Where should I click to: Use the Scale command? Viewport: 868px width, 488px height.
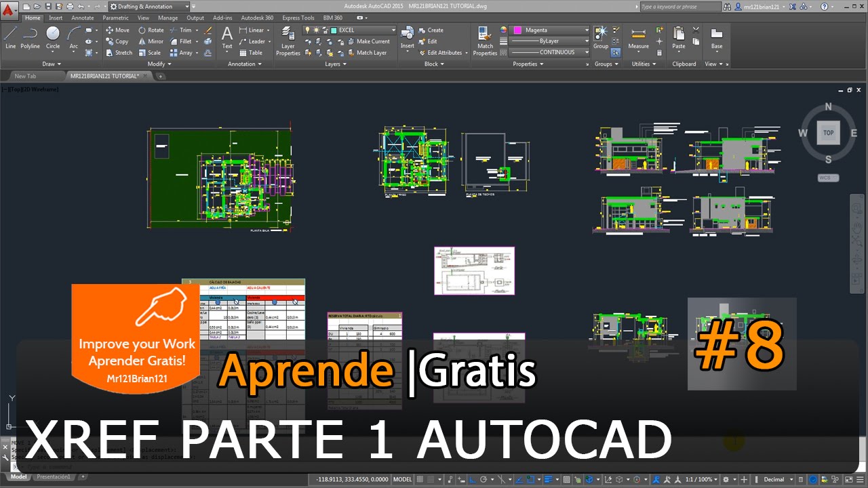(x=149, y=53)
